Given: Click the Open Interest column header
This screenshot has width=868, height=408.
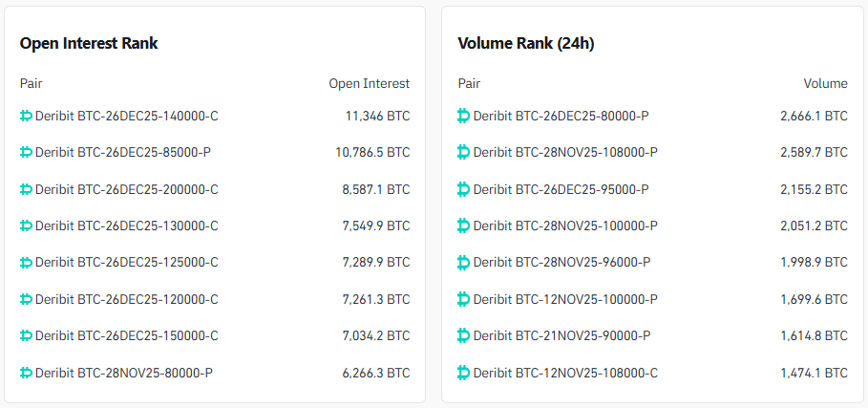Looking at the screenshot, I should [x=369, y=84].
